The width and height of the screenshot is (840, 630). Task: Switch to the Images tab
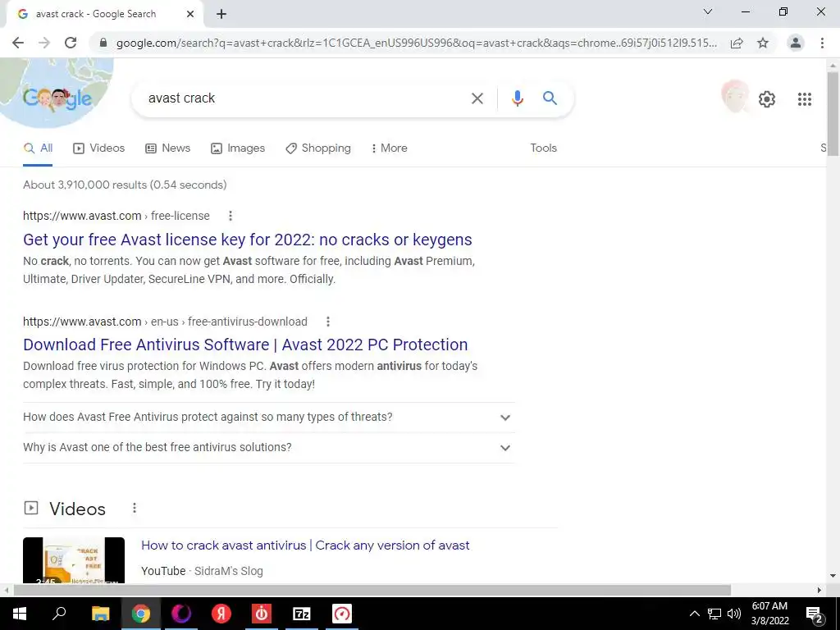tap(238, 148)
